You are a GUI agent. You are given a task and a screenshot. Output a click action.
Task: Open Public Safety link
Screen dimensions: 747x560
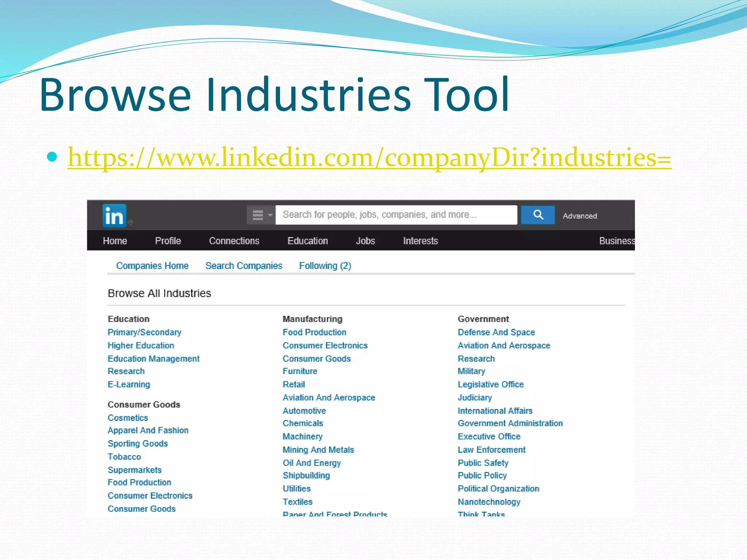(483, 463)
